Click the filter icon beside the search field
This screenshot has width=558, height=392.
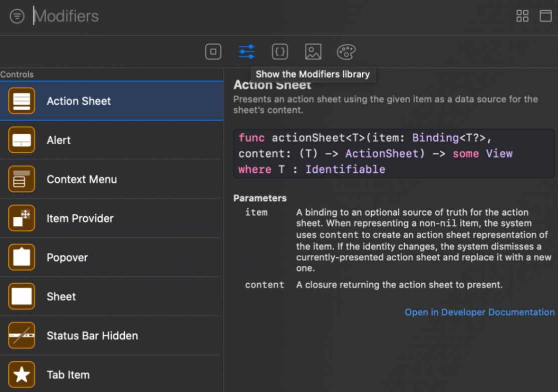point(17,16)
